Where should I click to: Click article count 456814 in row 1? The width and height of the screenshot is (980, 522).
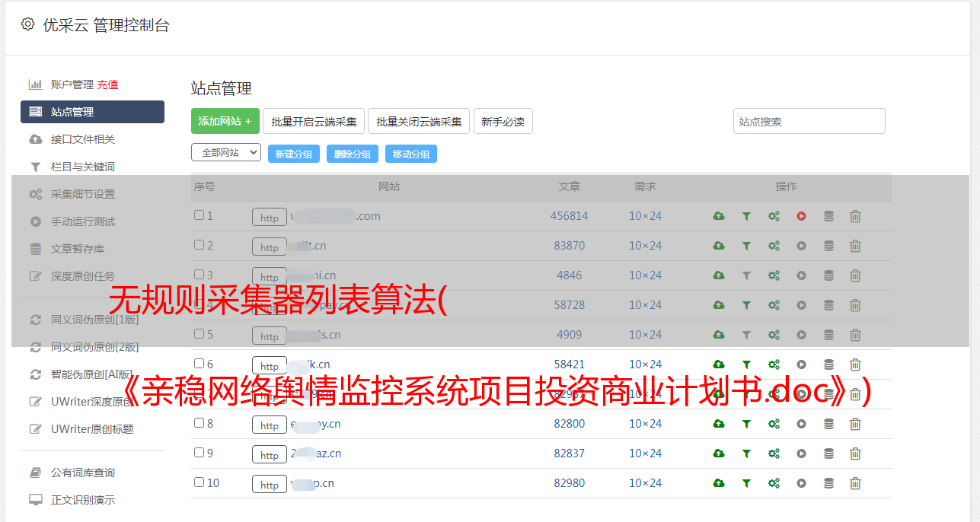click(x=570, y=216)
